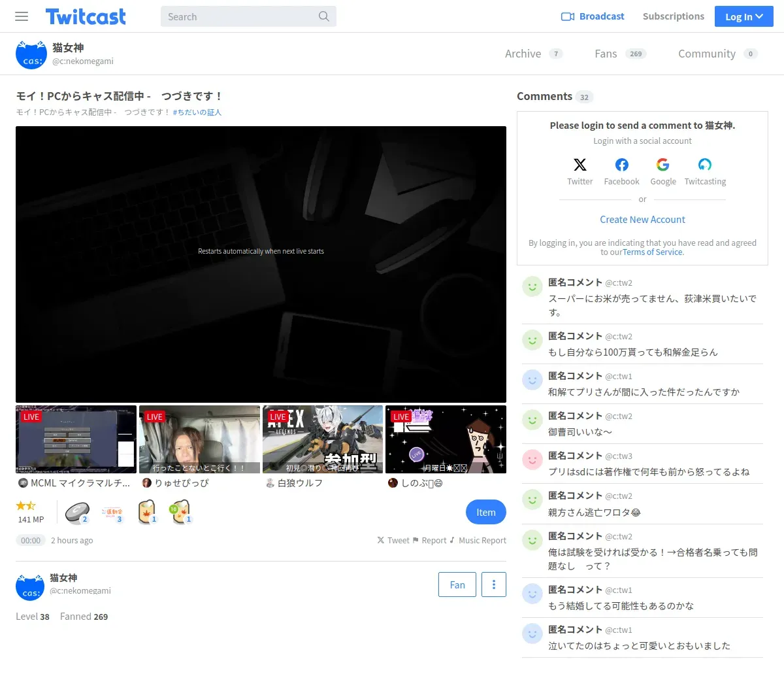Click pink avatar of プリはsd comment
Viewport: 784px width, 678px height.
click(x=532, y=460)
